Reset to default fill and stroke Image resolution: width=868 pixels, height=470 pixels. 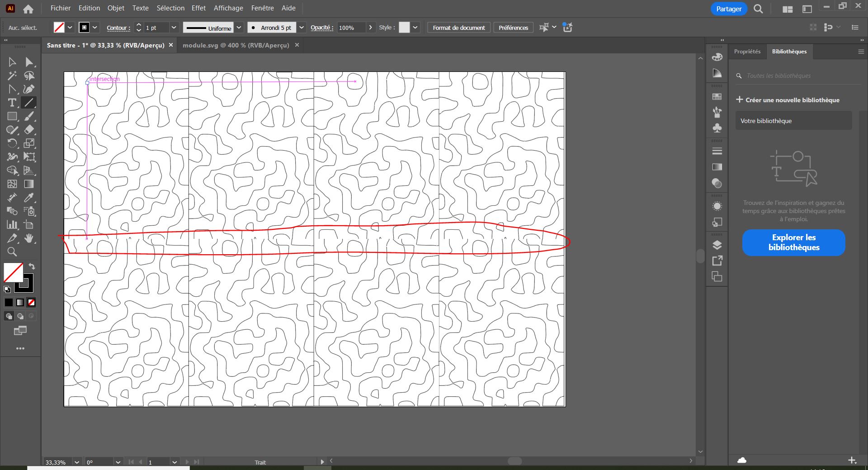(7, 289)
